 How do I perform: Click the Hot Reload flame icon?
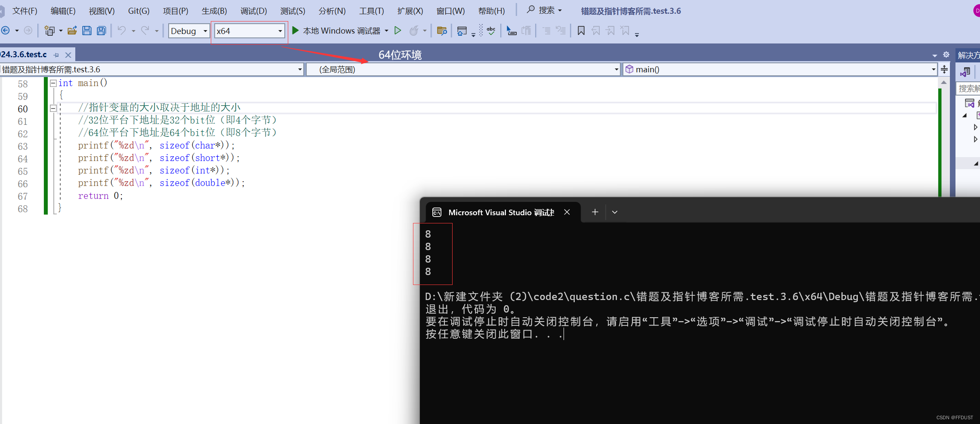click(x=414, y=31)
